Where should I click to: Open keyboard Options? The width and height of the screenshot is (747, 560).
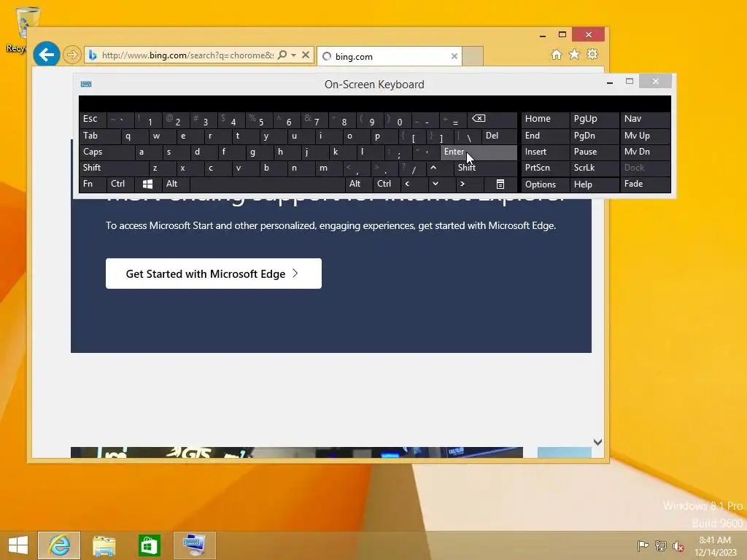pyautogui.click(x=545, y=184)
